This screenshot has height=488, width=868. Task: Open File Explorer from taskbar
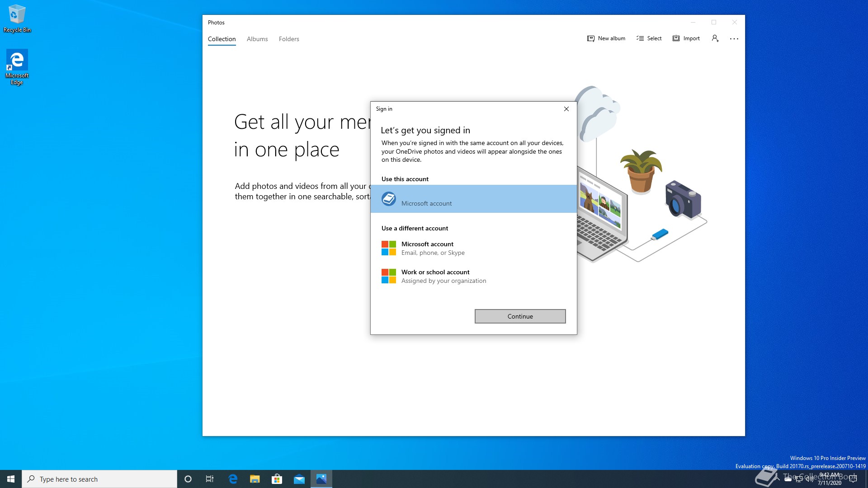(x=255, y=479)
